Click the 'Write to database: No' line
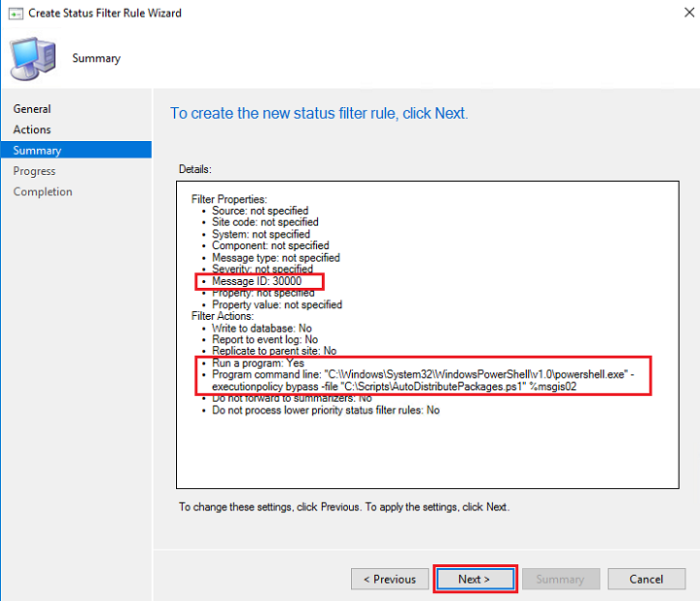700x601 pixels. 262,328
